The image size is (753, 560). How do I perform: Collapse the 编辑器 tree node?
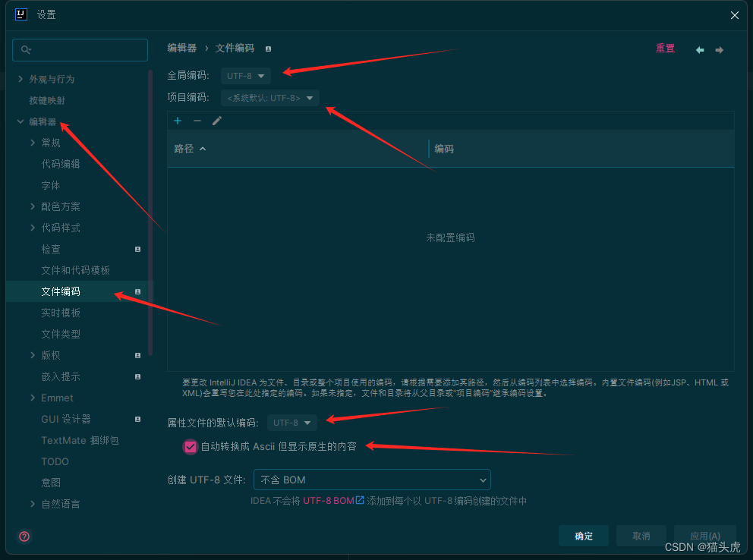pos(20,121)
